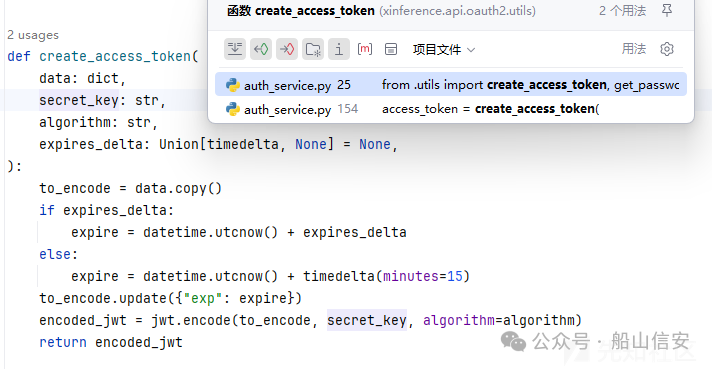Viewport: 712px width, 369px height.
Task: Click the 'algorithm: str,' parameter line
Action: point(98,123)
